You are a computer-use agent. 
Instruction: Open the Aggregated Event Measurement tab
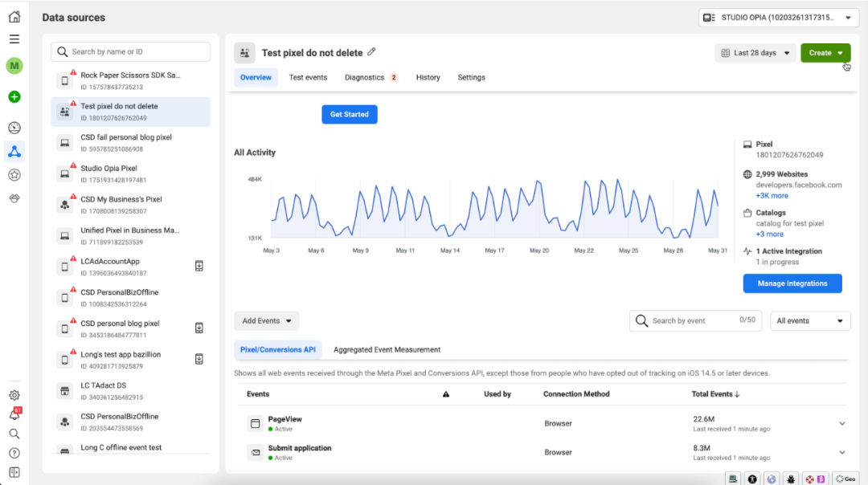coord(387,350)
